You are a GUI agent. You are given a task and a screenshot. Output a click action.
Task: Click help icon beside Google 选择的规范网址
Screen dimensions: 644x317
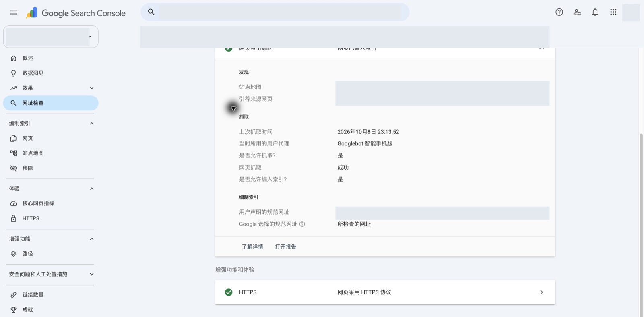302,224
